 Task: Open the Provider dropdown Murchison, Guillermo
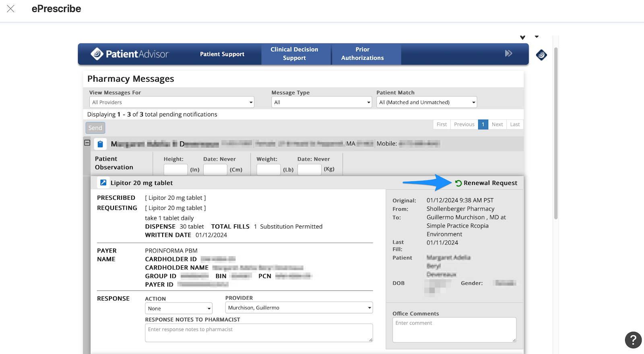click(299, 308)
